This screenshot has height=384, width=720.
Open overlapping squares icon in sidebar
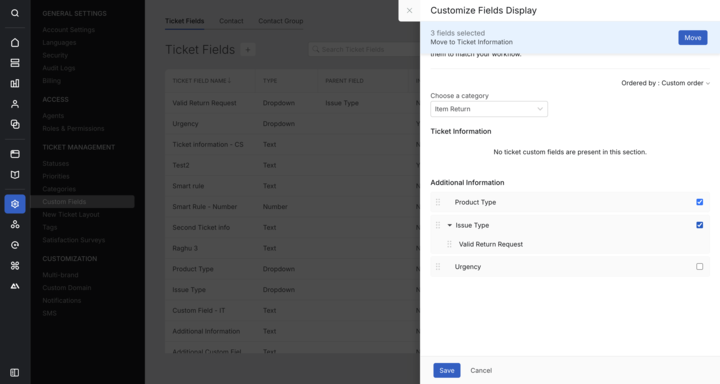[x=15, y=124]
